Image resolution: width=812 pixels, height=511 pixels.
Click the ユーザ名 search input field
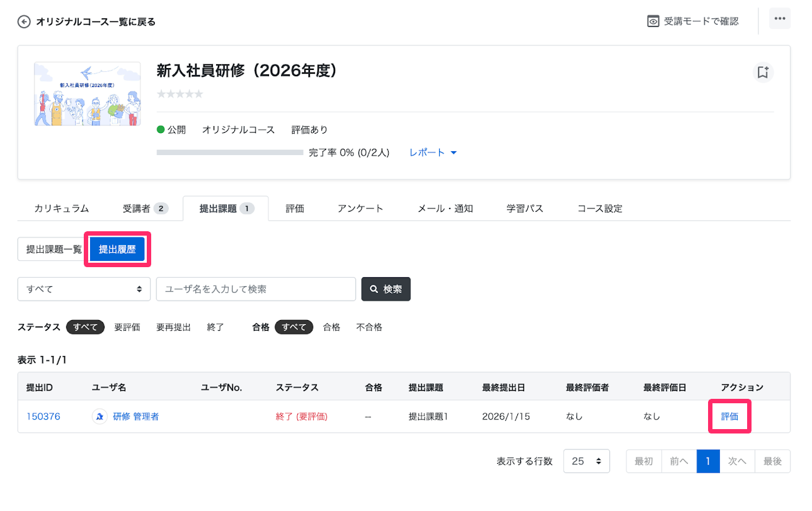click(256, 289)
